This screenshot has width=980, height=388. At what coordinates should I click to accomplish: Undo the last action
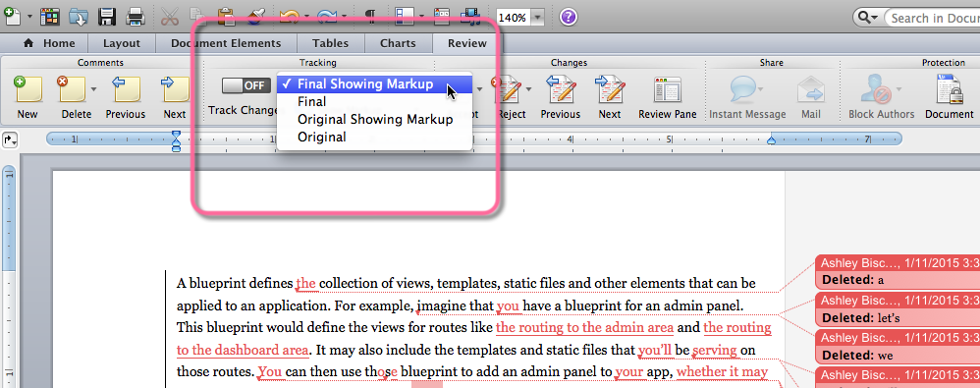coord(290,17)
